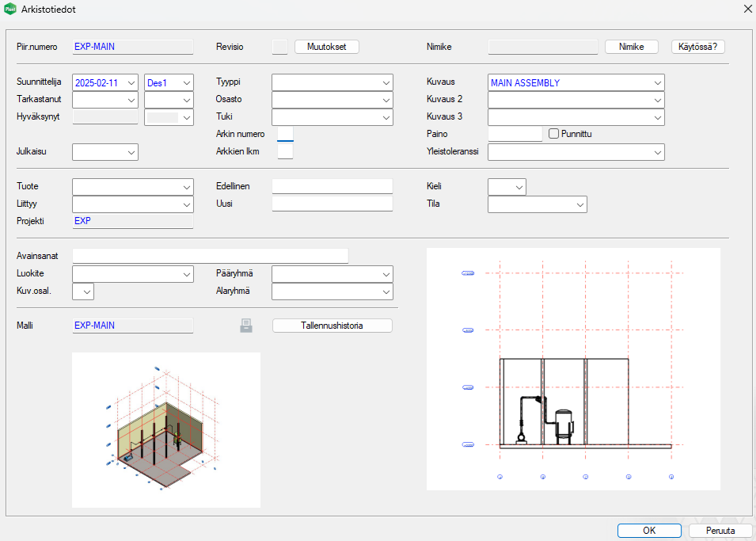Screen dimensions: 756x541
Task: Click the printer icon beside Malli field
Action: (x=246, y=326)
